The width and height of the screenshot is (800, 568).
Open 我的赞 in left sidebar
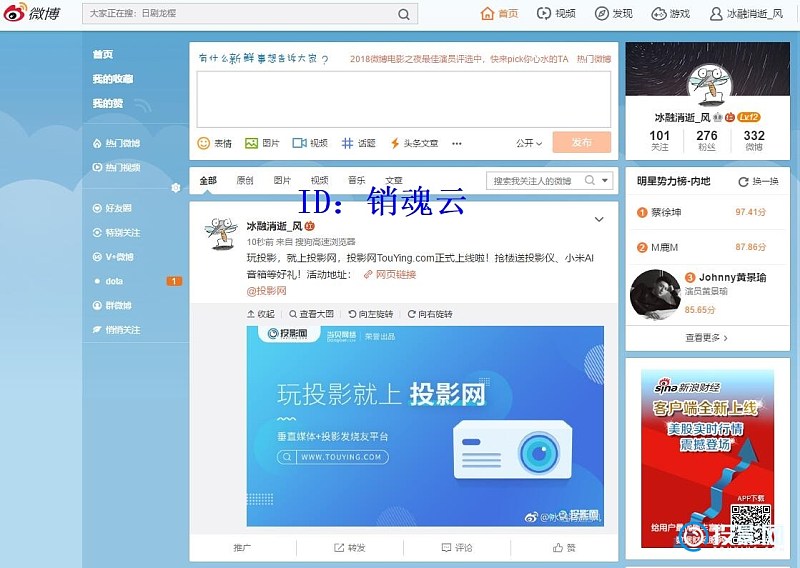pyautogui.click(x=108, y=103)
